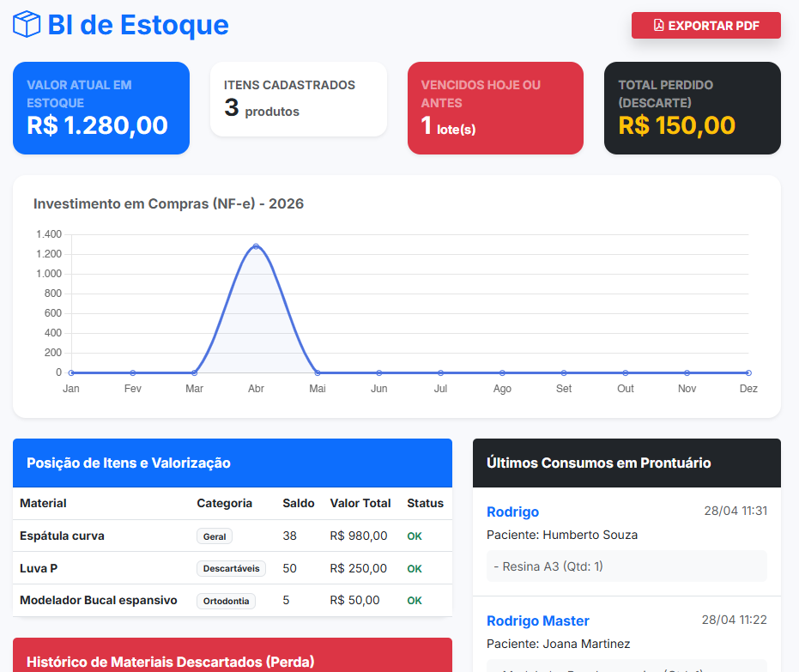Select the Luva P material row

pos(233,568)
